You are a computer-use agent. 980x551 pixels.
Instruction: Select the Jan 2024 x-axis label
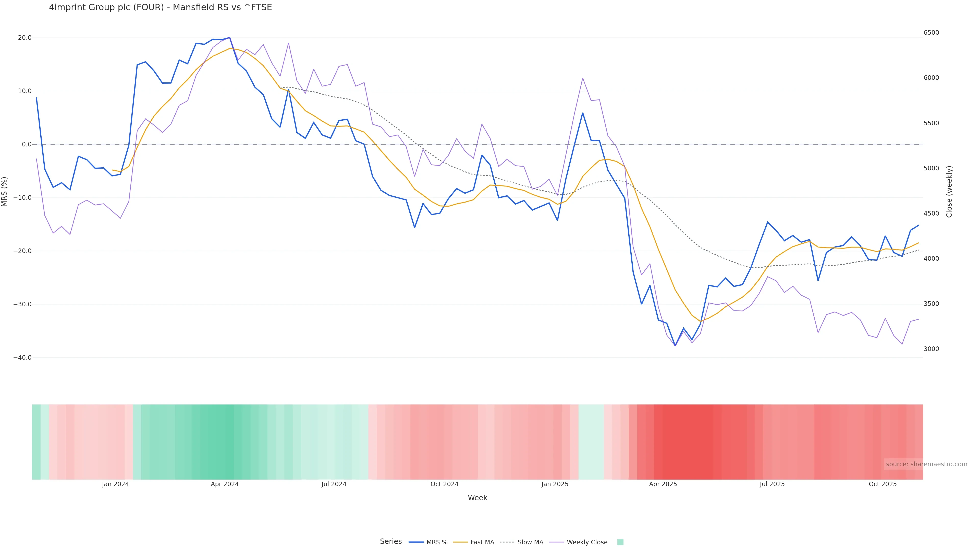[x=115, y=484]
